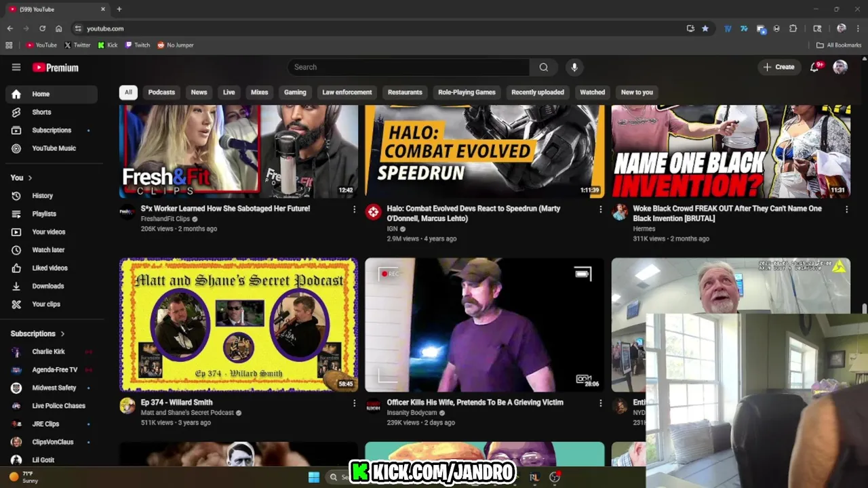Open Your videos in sidebar
Screen dimensions: 868x488
[x=52, y=232]
